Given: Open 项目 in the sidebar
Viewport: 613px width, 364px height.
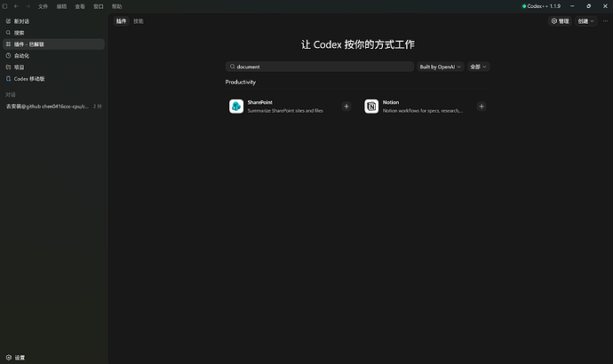Looking at the screenshot, I should pyautogui.click(x=53, y=67).
